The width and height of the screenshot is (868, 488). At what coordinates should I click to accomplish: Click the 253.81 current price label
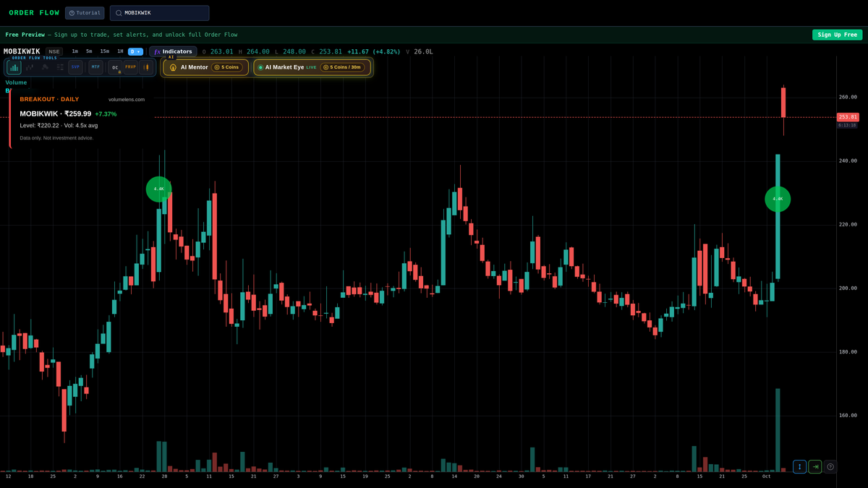click(x=848, y=117)
